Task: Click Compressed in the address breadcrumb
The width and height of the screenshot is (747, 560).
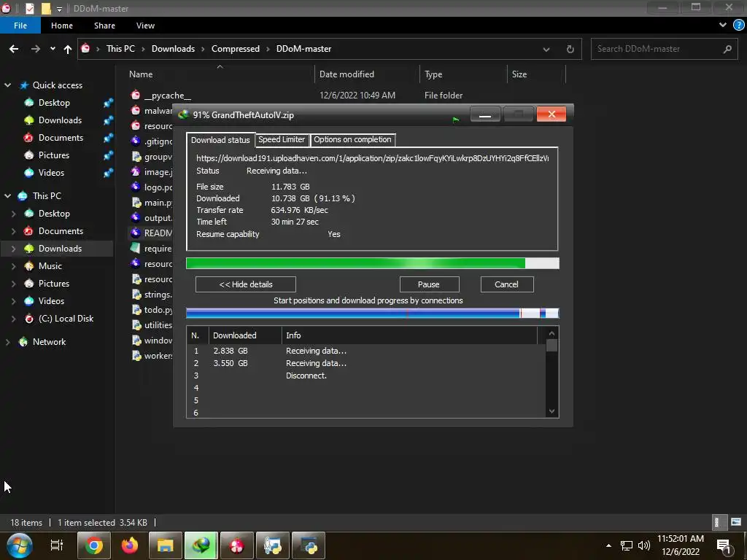Action: pyautogui.click(x=236, y=49)
